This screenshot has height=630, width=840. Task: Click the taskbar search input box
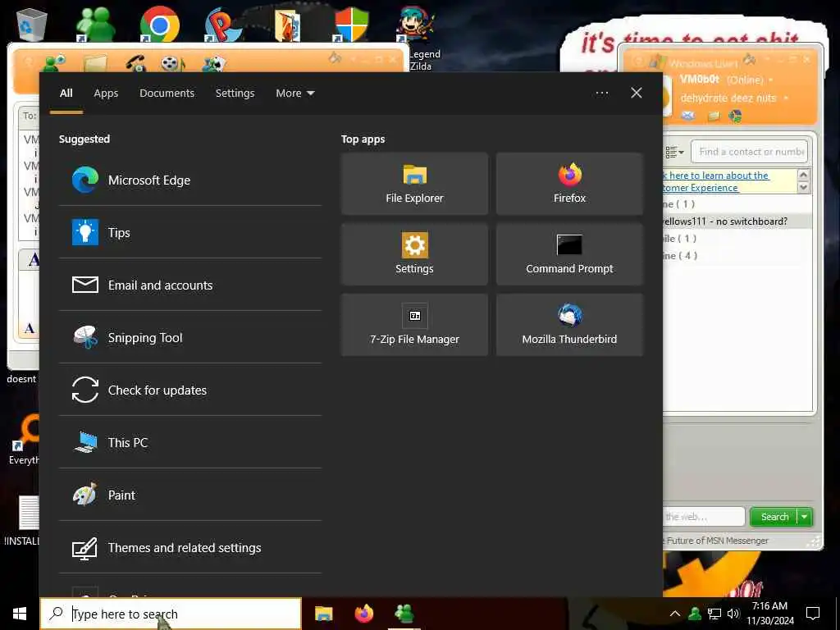(x=171, y=614)
